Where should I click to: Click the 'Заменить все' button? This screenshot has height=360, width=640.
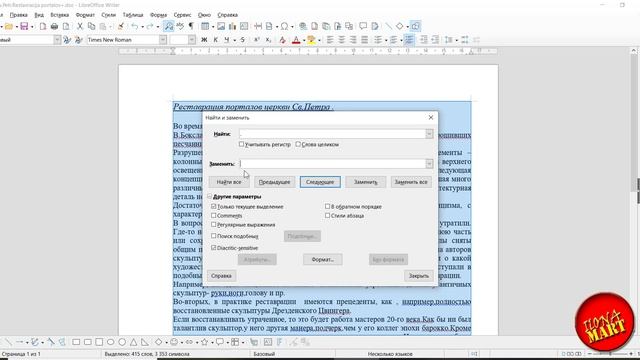pos(411,182)
